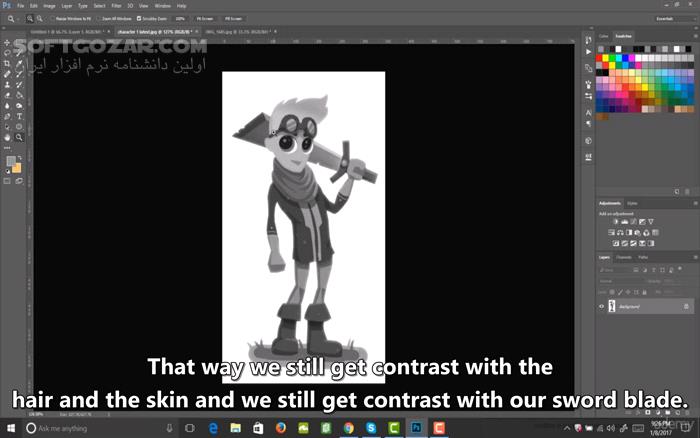Add an Invert adjustment
The width and height of the screenshot is (700, 438).
[x=616, y=243]
